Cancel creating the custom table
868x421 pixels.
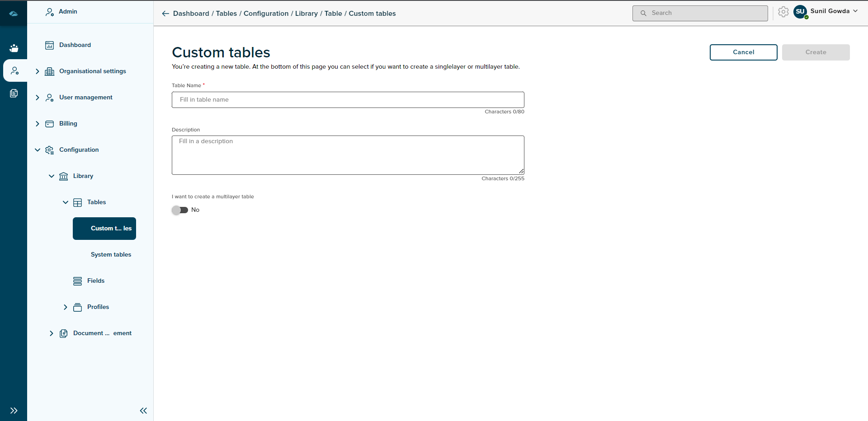pos(743,52)
